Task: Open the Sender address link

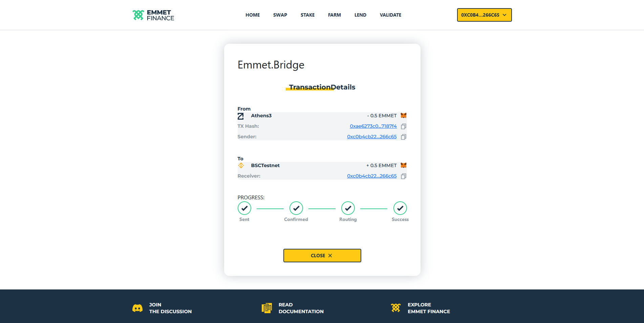Action: [x=372, y=137]
